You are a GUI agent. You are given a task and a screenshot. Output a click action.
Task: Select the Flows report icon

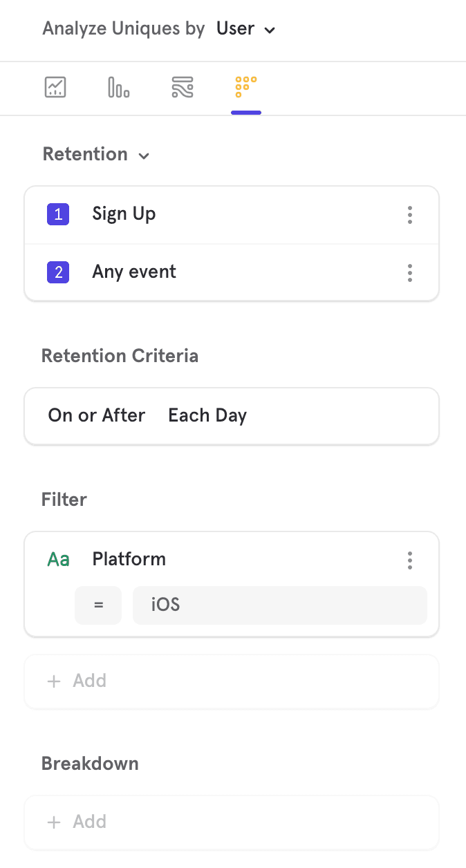(183, 88)
